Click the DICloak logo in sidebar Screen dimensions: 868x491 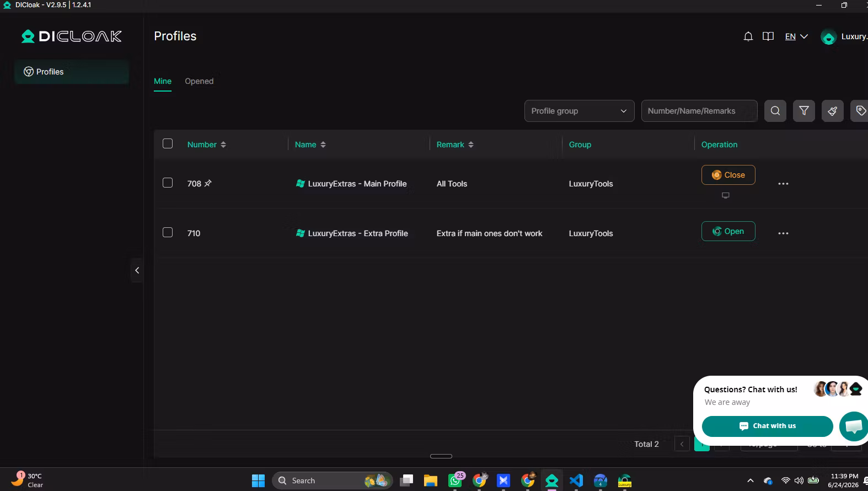tap(72, 36)
